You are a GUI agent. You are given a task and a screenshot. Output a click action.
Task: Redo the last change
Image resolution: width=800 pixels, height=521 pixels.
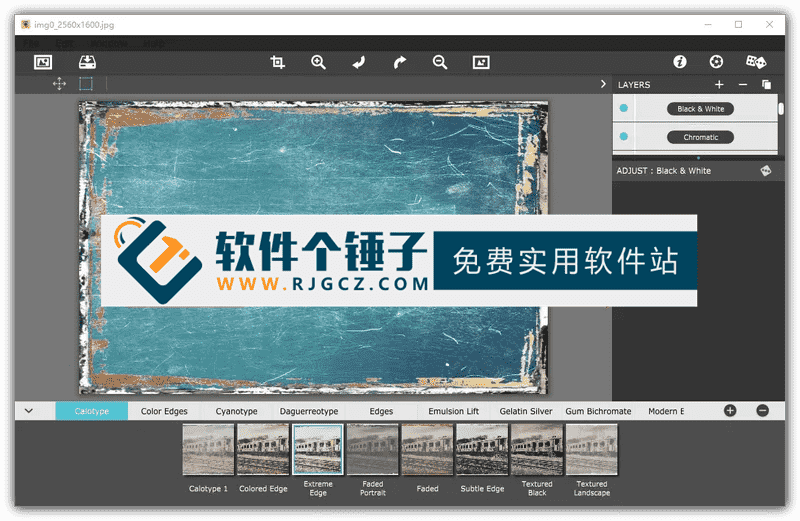pos(399,62)
